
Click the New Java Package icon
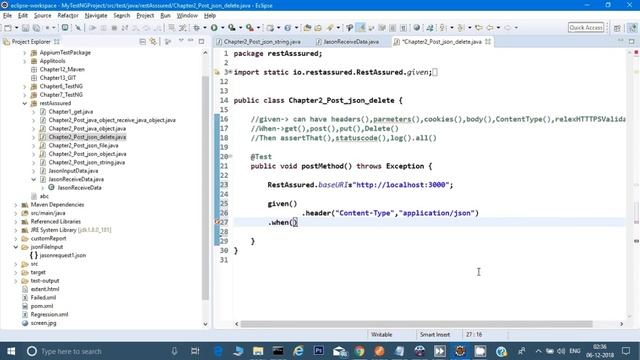pos(270,28)
